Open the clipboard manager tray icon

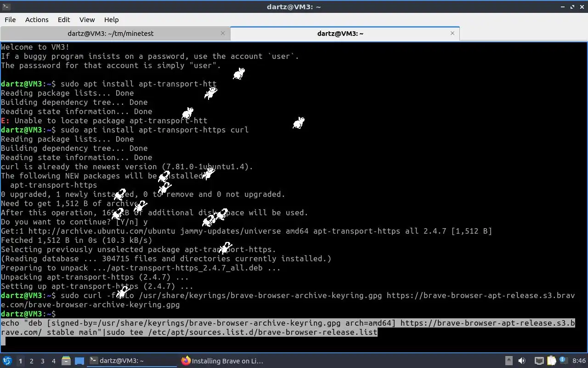pyautogui.click(x=551, y=361)
